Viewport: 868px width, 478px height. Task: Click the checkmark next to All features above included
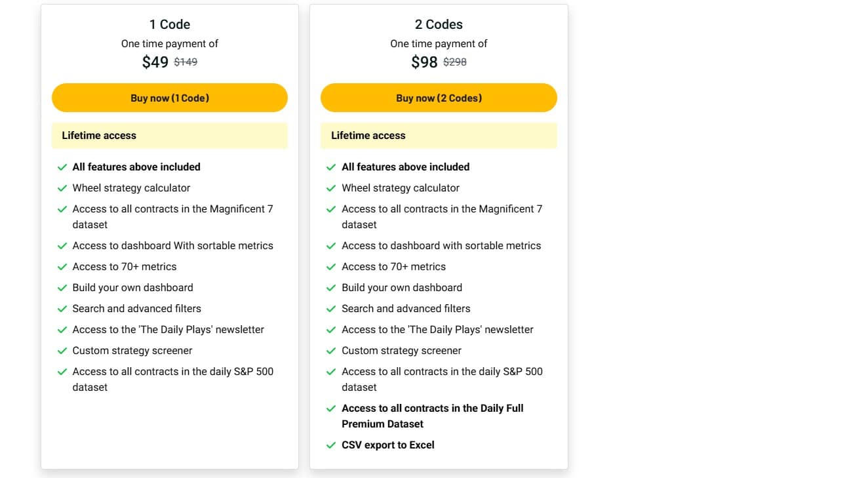pyautogui.click(x=62, y=167)
